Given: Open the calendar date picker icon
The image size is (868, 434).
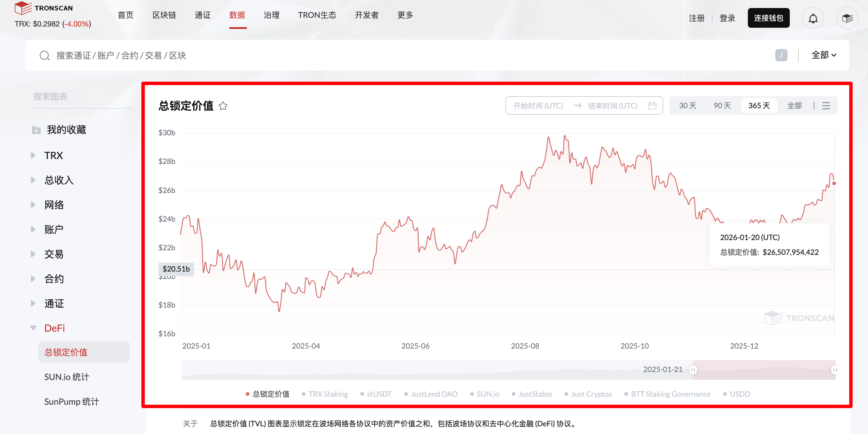Looking at the screenshot, I should pyautogui.click(x=652, y=105).
